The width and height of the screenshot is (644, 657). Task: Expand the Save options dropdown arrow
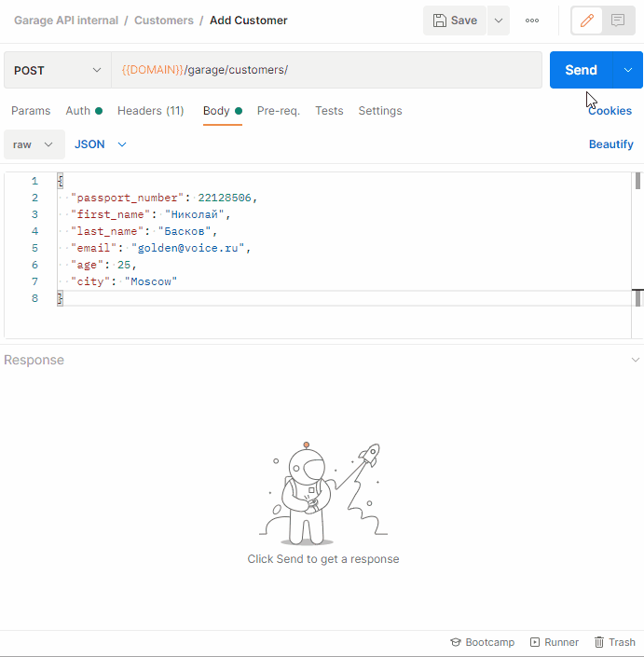click(x=499, y=21)
